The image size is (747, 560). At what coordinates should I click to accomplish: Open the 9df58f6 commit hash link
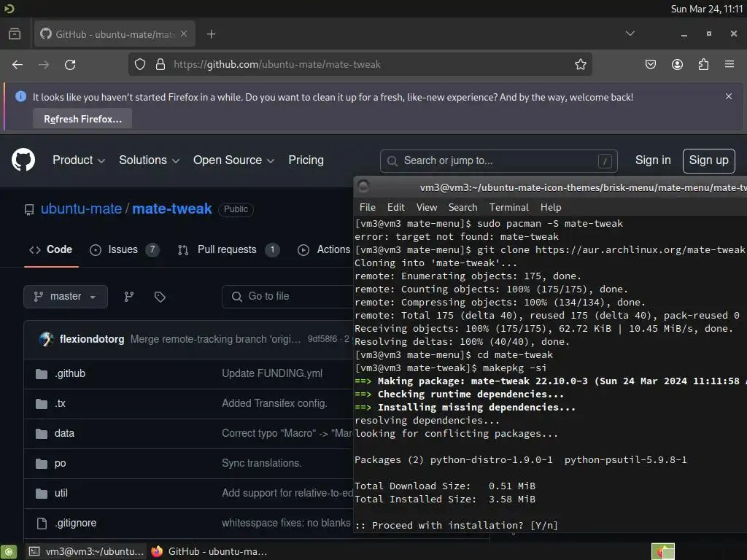tap(322, 339)
